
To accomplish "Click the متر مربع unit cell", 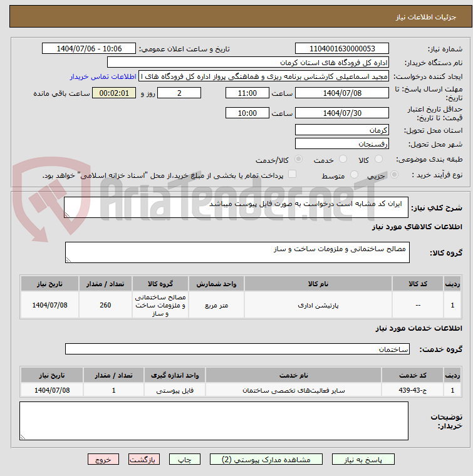I will (x=216, y=305).
